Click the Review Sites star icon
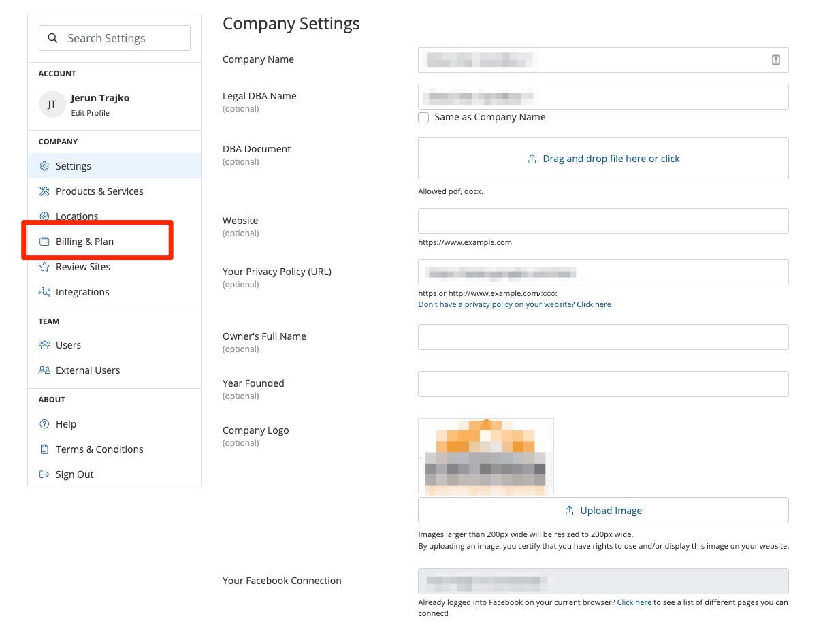Viewport: 840px width, 629px height. coord(44,267)
